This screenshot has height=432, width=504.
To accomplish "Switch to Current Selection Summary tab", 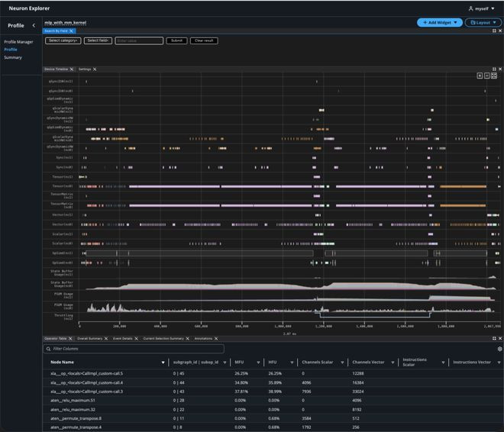I will coord(163,338).
